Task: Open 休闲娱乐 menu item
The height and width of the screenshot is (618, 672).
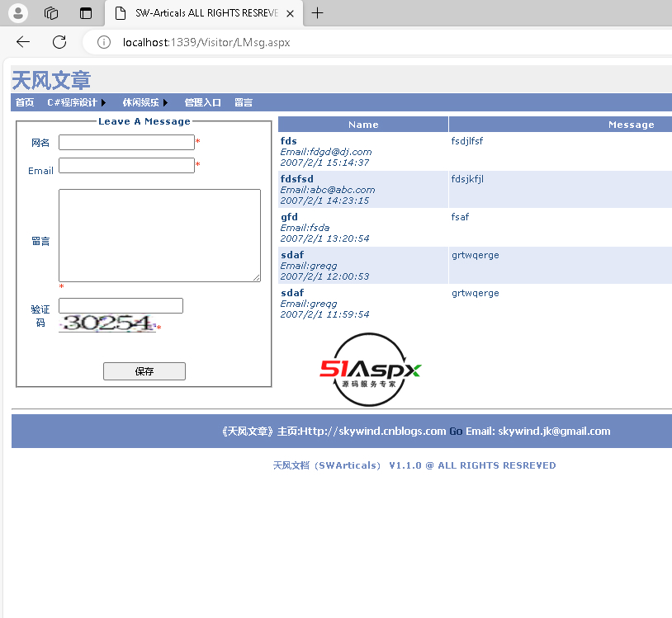Action: (x=140, y=102)
